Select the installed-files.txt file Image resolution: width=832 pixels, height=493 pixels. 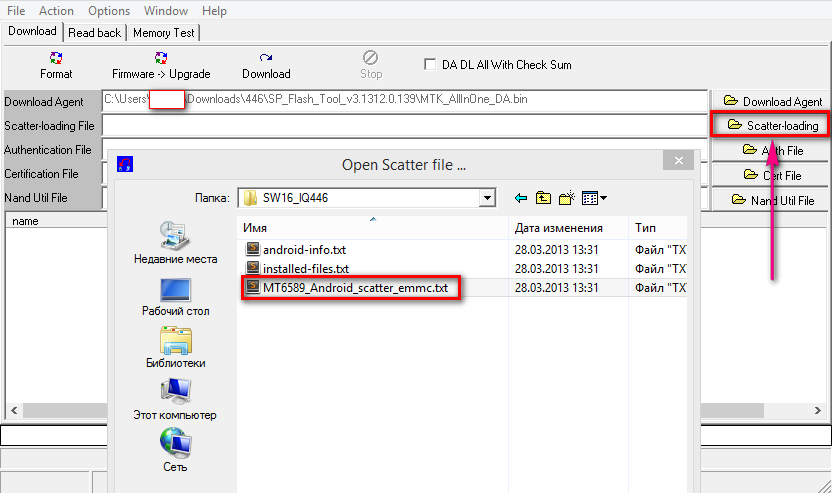pyautogui.click(x=306, y=269)
